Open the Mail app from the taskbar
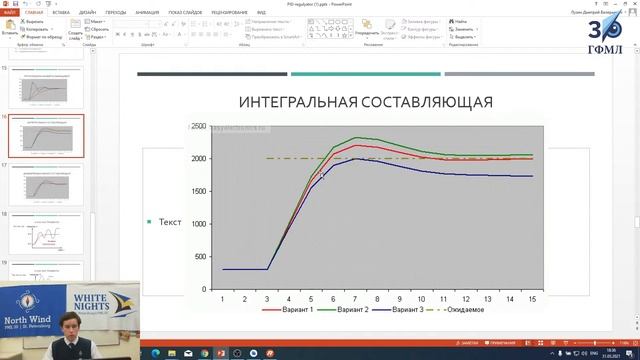Image resolution: width=640 pixels, height=360 pixels. point(188,353)
